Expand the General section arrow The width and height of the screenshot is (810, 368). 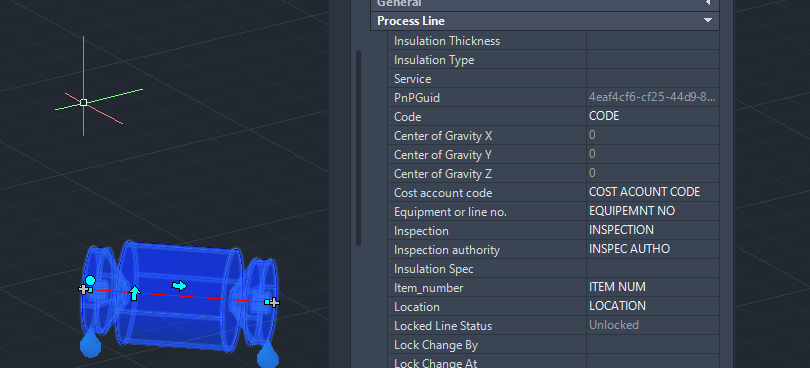708,3
